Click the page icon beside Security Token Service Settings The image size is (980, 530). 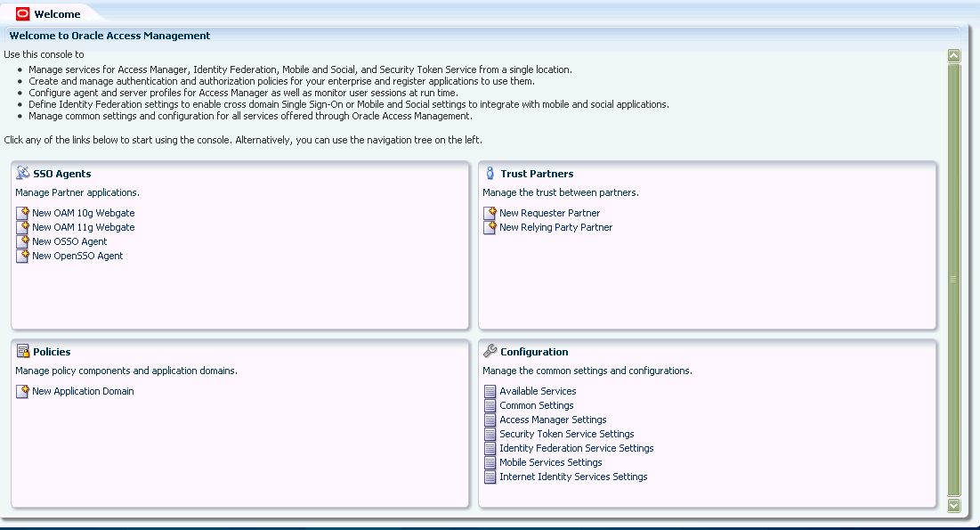pyautogui.click(x=490, y=435)
